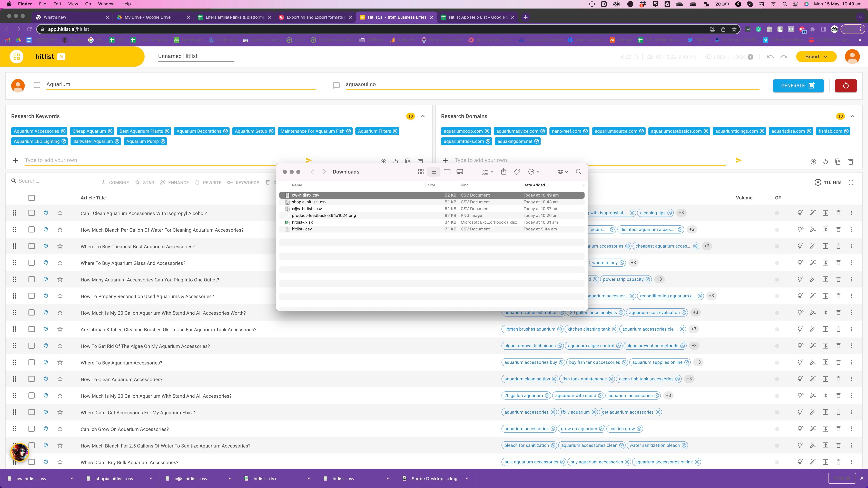Open the Export dropdown
This screenshot has width=868, height=488.
click(816, 57)
